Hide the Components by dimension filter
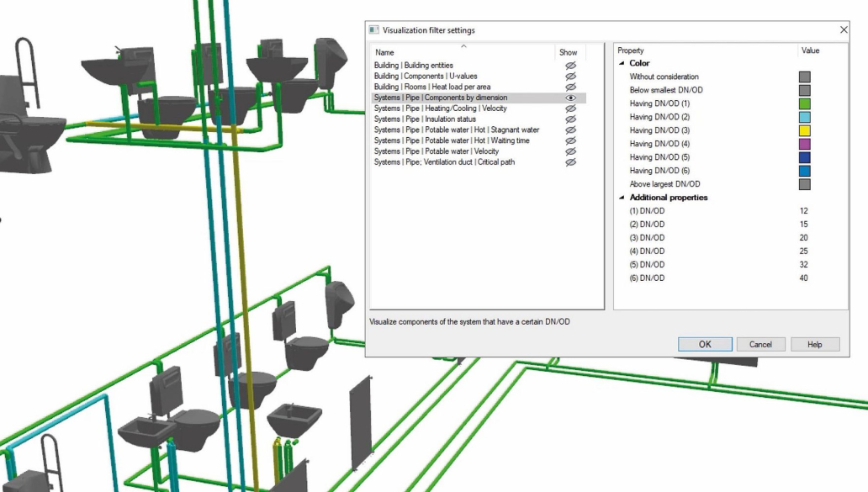868x492 pixels. tap(570, 98)
